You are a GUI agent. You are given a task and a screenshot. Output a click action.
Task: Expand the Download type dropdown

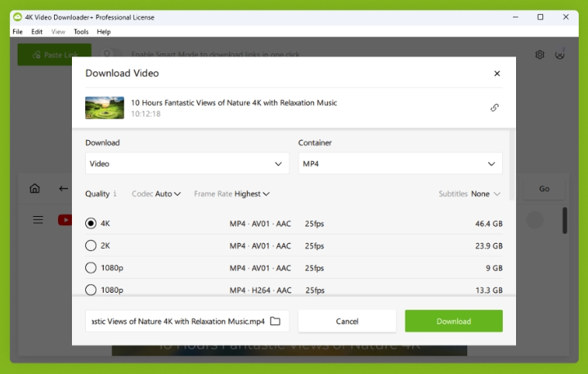click(186, 163)
